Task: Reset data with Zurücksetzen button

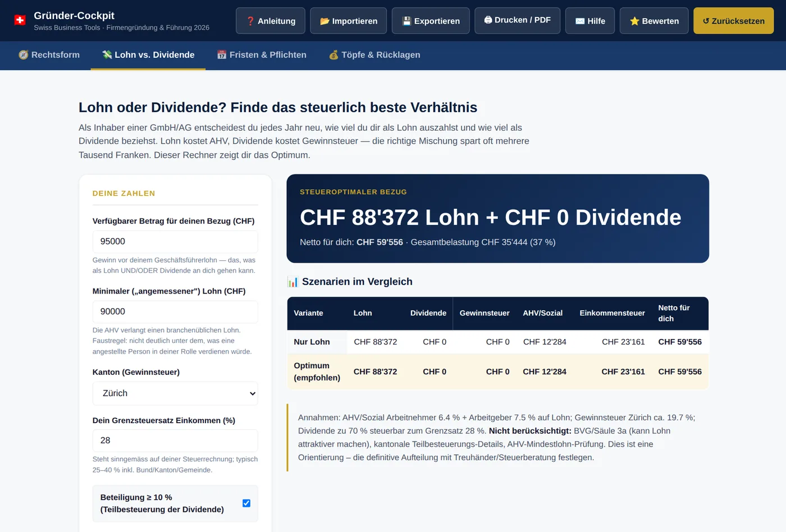Action: coord(734,21)
